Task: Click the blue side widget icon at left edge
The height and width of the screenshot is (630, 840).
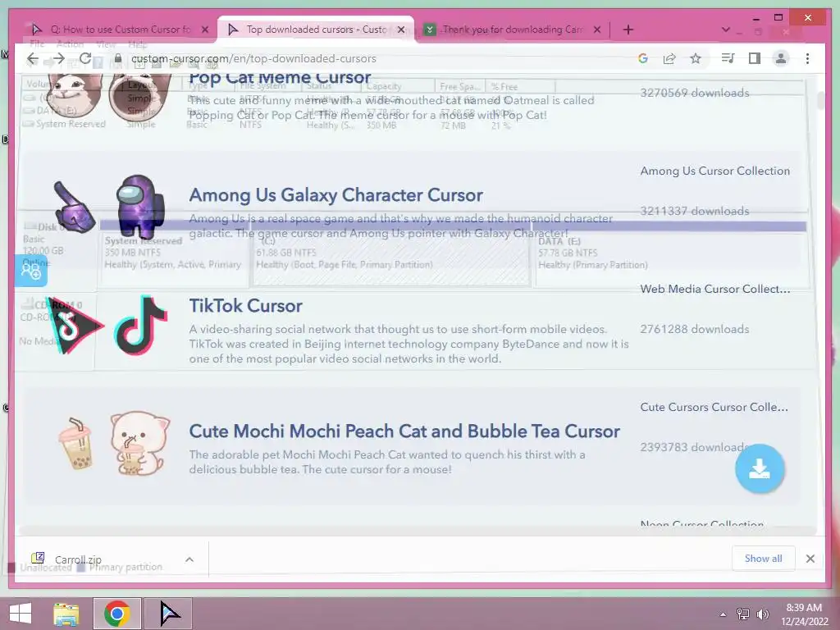Action: [x=31, y=271]
